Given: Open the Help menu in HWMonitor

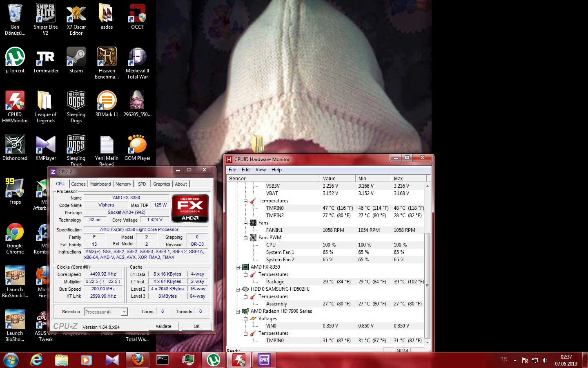Looking at the screenshot, I should tap(276, 170).
